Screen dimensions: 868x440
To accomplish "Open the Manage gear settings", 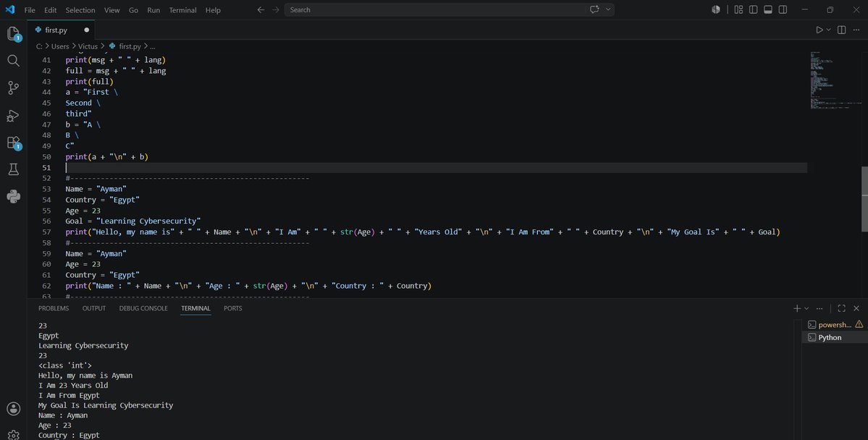I will coord(13,435).
